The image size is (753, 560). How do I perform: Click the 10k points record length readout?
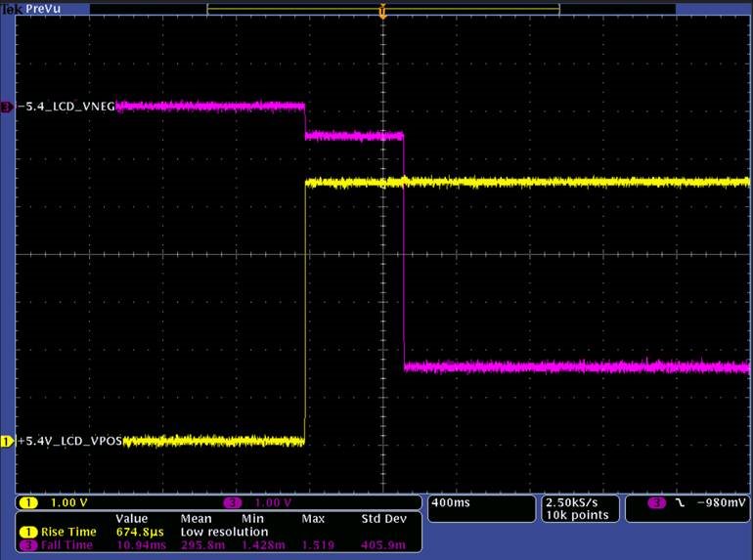577,515
